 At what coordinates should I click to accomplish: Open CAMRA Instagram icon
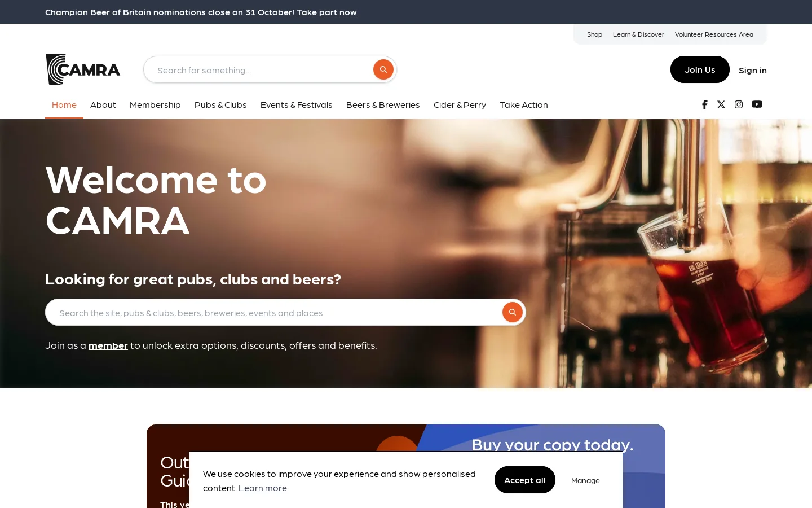click(x=739, y=104)
